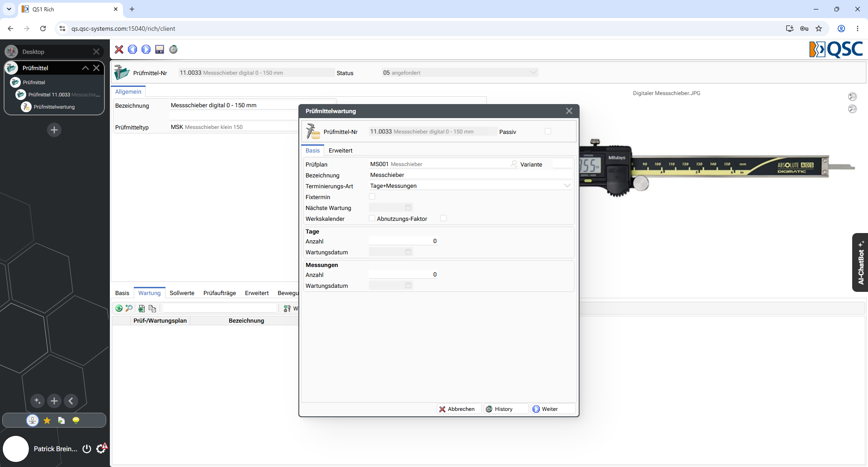
Task: Go to next record with blue right arrow
Action: (146, 49)
